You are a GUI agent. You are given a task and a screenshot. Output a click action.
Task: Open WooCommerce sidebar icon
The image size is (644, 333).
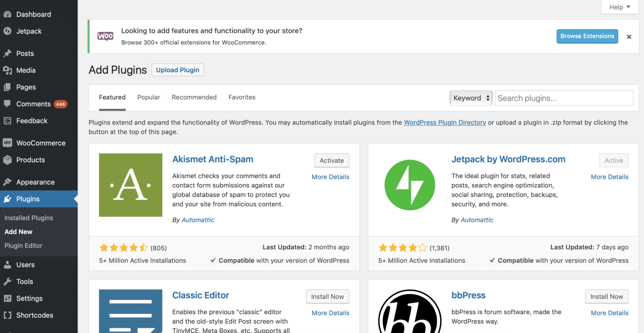[x=7, y=143]
